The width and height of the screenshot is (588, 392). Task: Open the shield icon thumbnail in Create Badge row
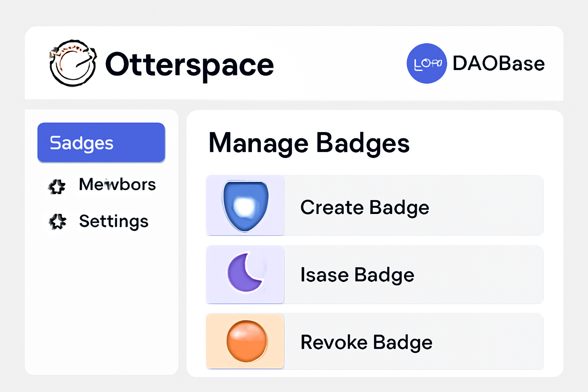[245, 206]
